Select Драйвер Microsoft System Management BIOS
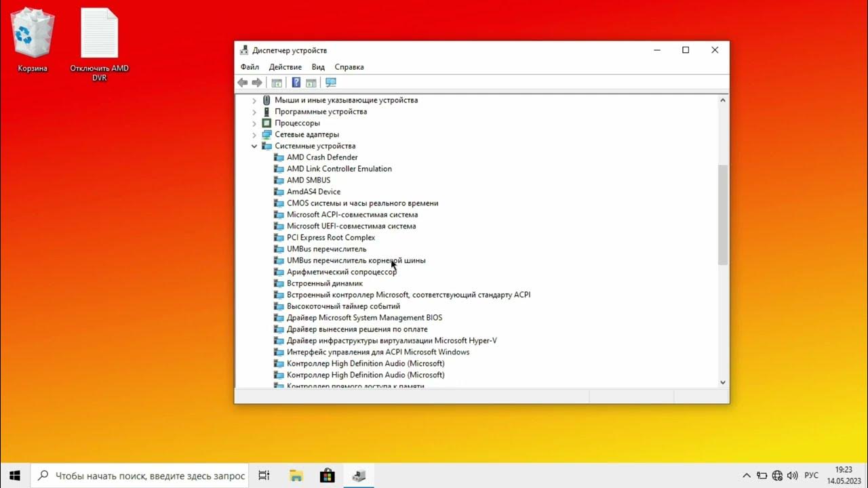The width and height of the screenshot is (868, 488). [x=364, y=318]
